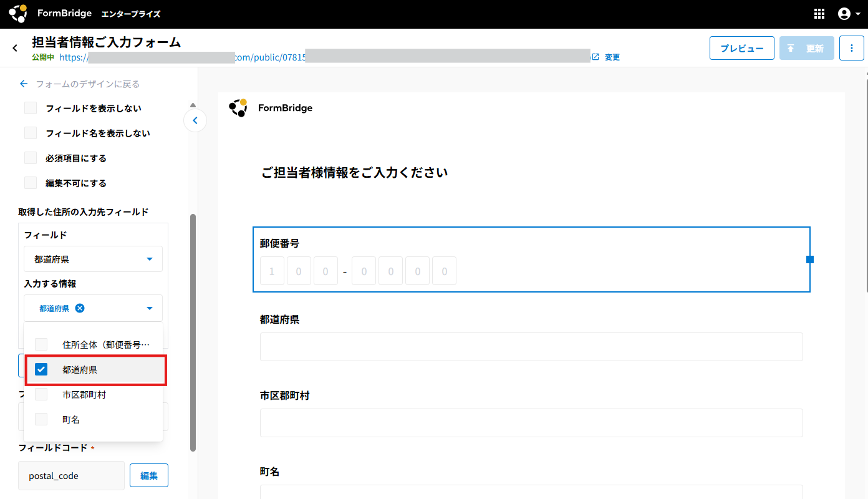Open the apps grid icon in header
Screen dimensions: 868x499
point(819,14)
